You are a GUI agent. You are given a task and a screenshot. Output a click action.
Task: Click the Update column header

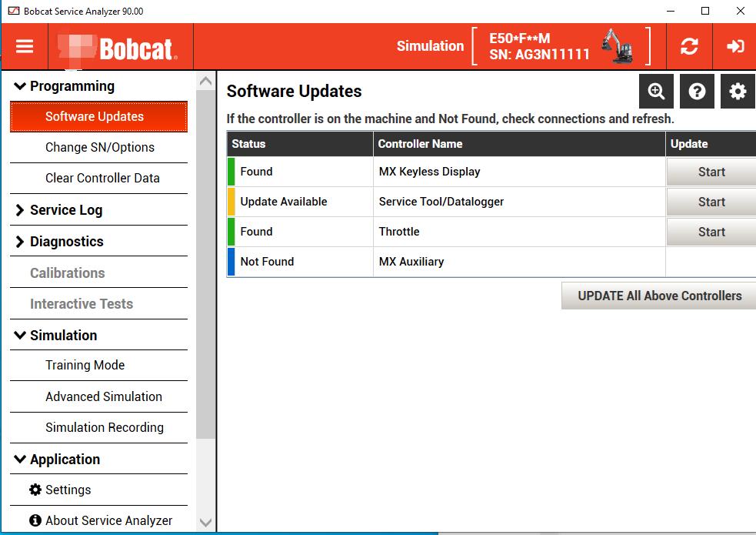711,144
